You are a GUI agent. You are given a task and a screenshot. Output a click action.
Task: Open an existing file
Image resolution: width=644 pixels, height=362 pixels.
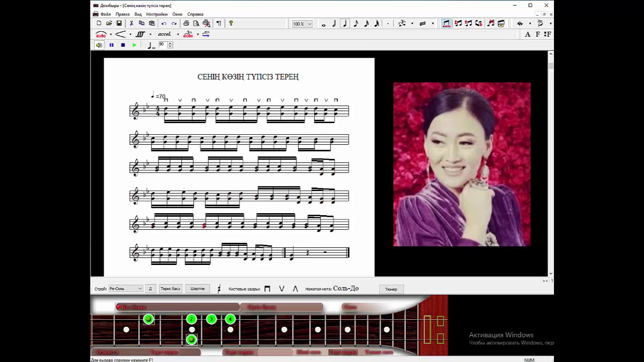(x=109, y=23)
